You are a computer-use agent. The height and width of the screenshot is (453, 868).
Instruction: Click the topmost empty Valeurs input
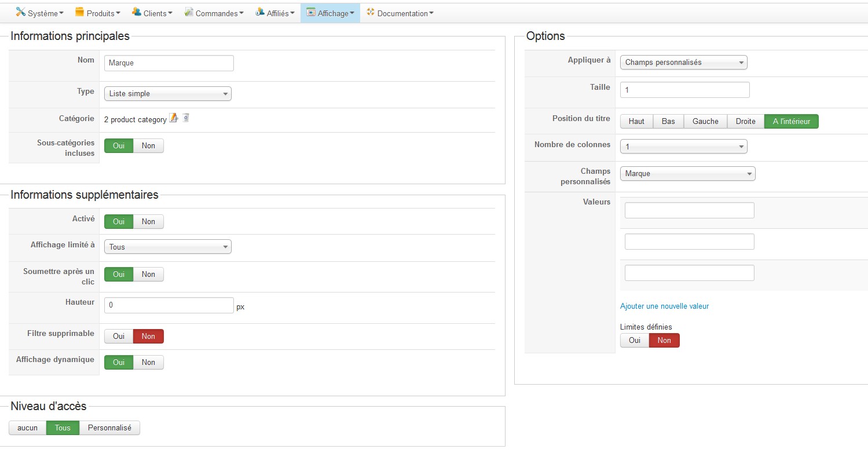coord(690,210)
